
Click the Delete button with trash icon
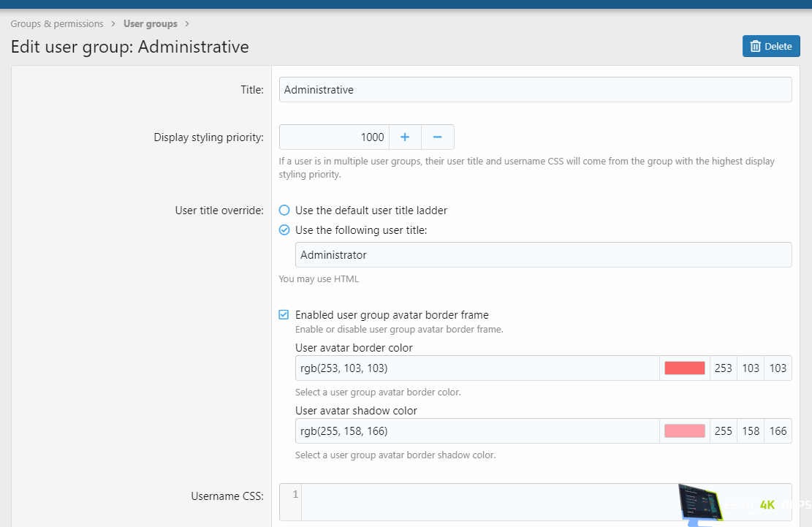coord(771,46)
